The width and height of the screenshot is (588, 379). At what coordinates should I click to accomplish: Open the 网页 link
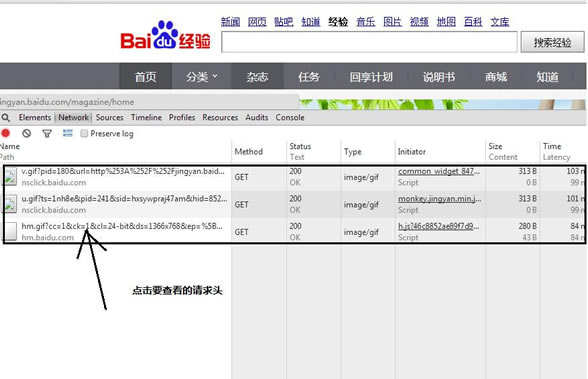pyautogui.click(x=257, y=22)
